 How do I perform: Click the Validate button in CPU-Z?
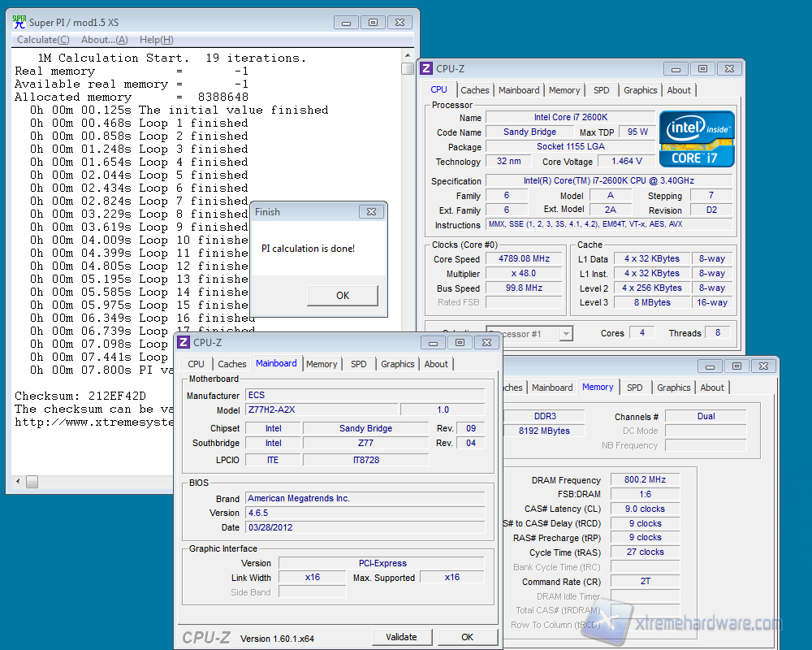401,637
